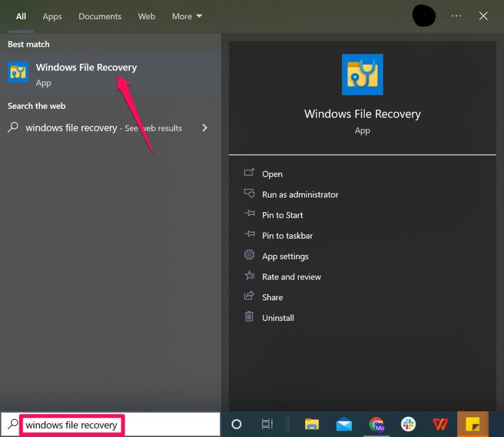The width and height of the screenshot is (504, 437).
Task: Expand the windows file recovery web results chevron
Action: pyautogui.click(x=204, y=127)
